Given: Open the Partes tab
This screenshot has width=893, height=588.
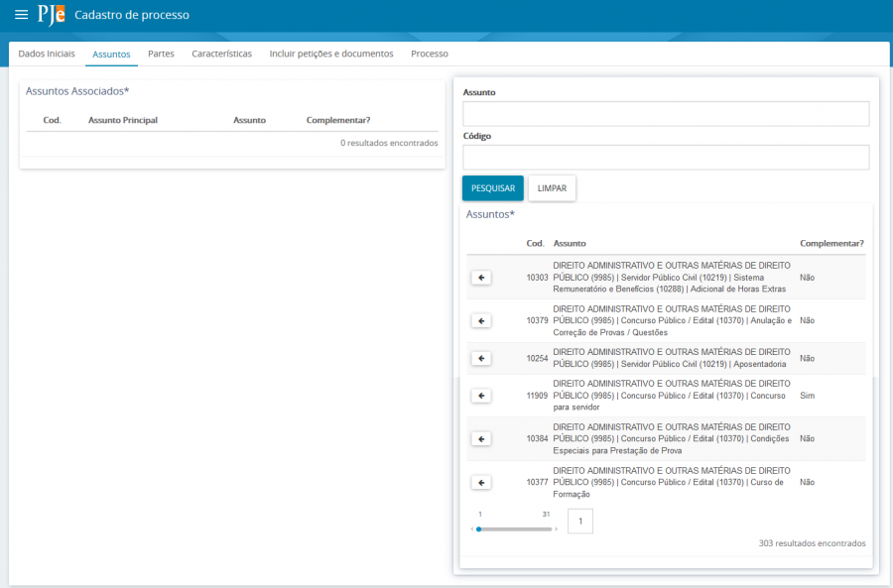Looking at the screenshot, I should (161, 54).
